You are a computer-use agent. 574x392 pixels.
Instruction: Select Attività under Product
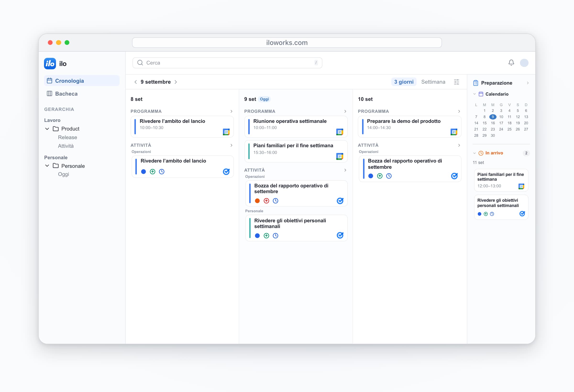coord(66,146)
